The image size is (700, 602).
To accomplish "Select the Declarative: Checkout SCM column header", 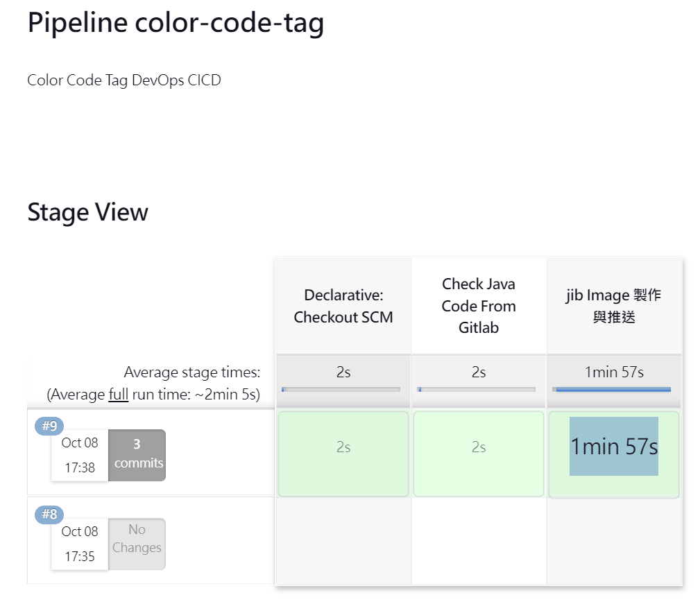I will [x=343, y=306].
